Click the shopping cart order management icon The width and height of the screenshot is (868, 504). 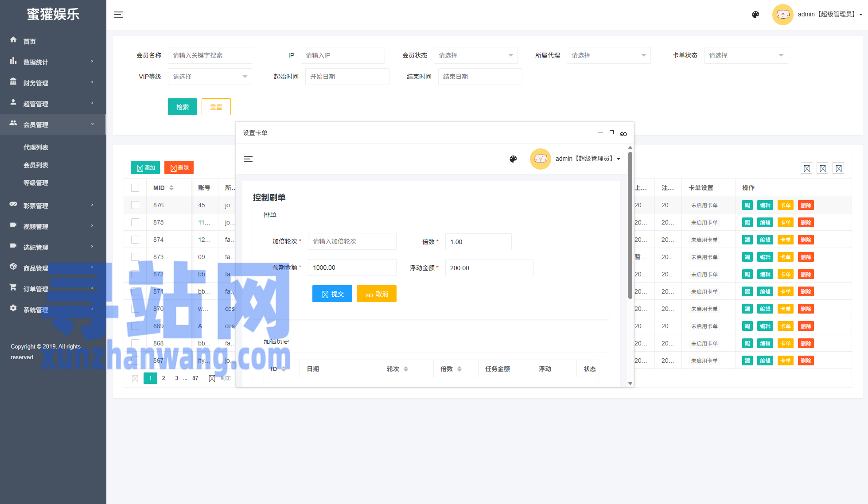click(x=13, y=287)
